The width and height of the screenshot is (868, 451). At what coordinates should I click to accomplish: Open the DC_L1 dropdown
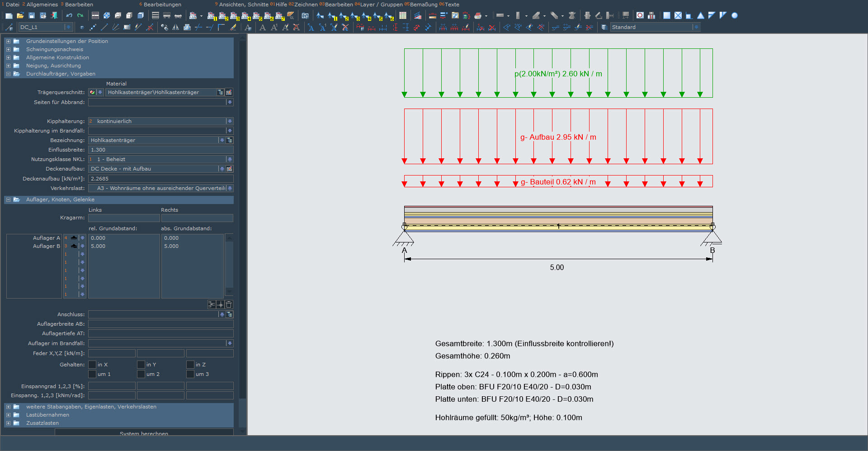[x=68, y=27]
